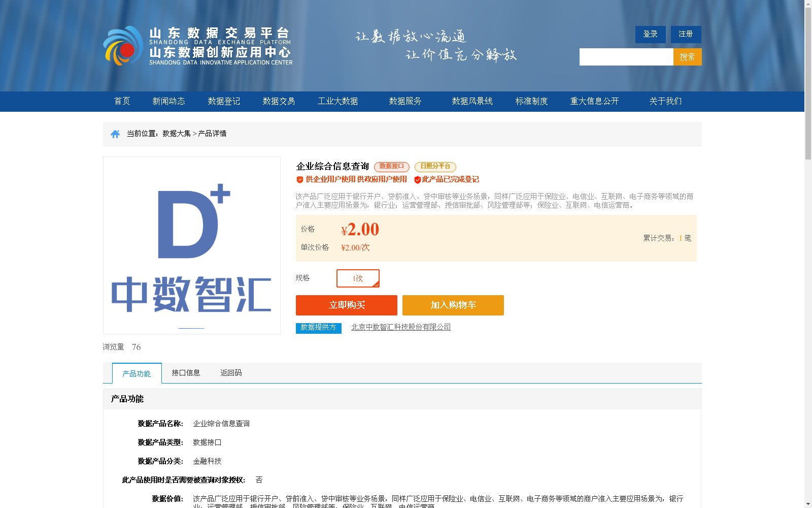Open the 数据登记 menu item
Image resolution: width=812 pixels, height=508 pixels.
click(x=224, y=101)
